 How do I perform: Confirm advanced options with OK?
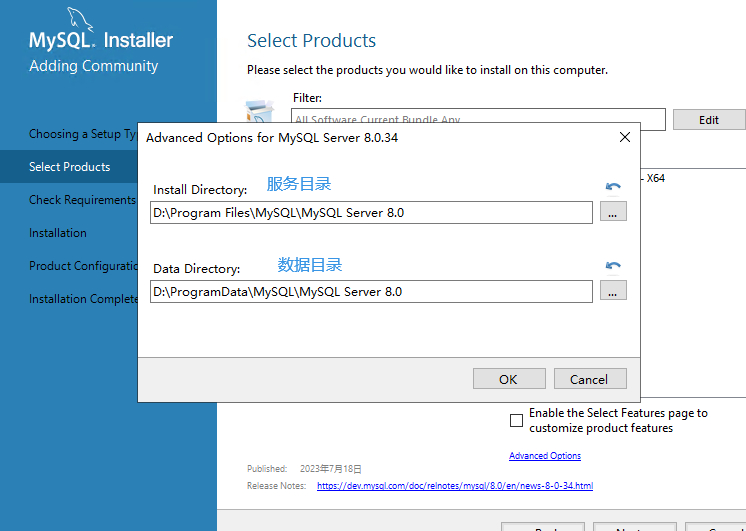[509, 379]
